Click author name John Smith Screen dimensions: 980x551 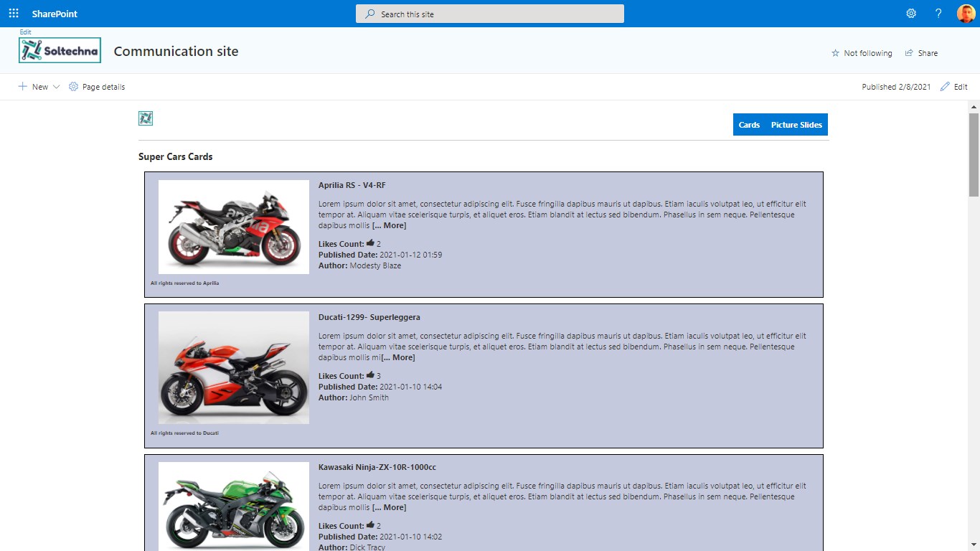tap(369, 397)
